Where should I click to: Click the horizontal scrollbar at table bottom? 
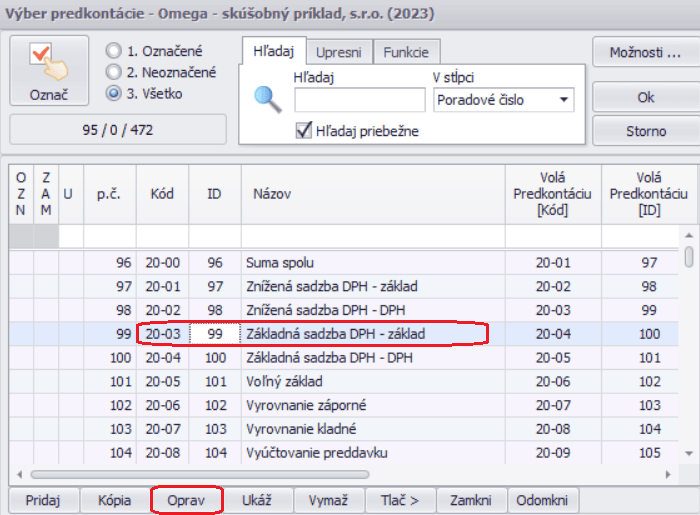200,474
